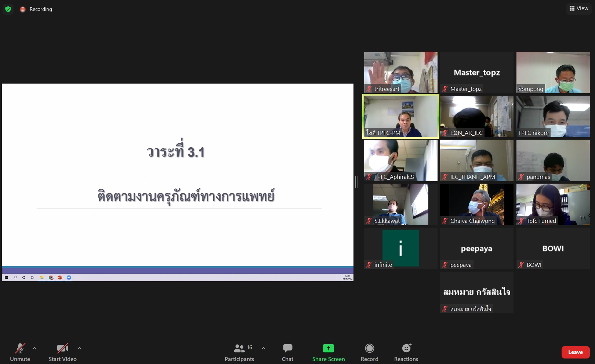Leave the meeting

pyautogui.click(x=575, y=352)
